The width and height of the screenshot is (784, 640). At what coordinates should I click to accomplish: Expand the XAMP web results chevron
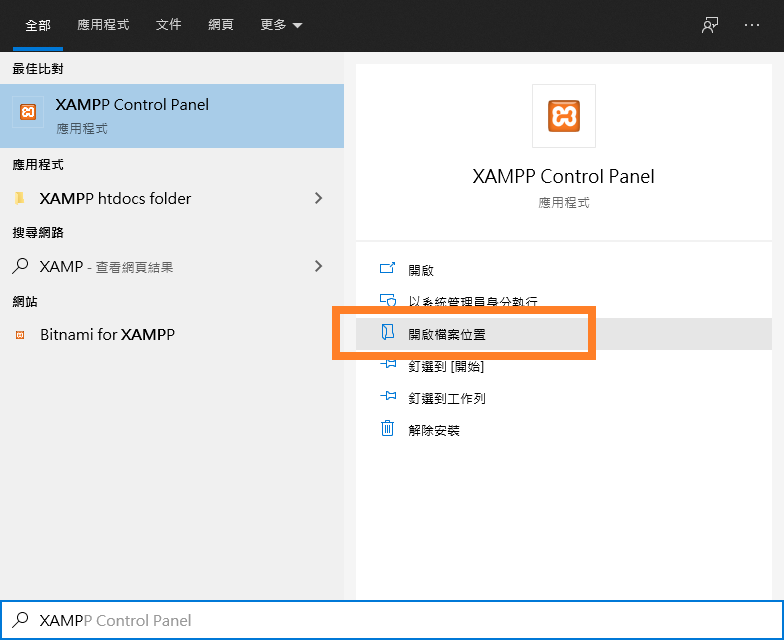pyautogui.click(x=318, y=266)
